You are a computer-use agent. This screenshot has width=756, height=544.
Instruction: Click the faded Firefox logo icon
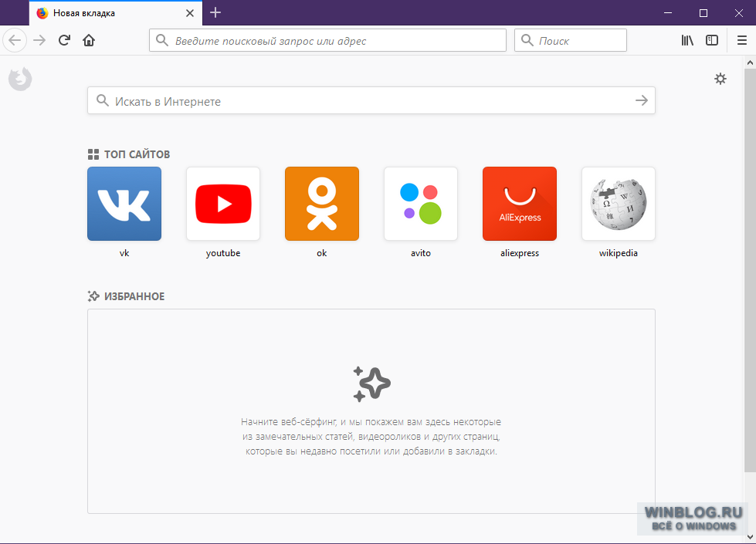(x=20, y=79)
